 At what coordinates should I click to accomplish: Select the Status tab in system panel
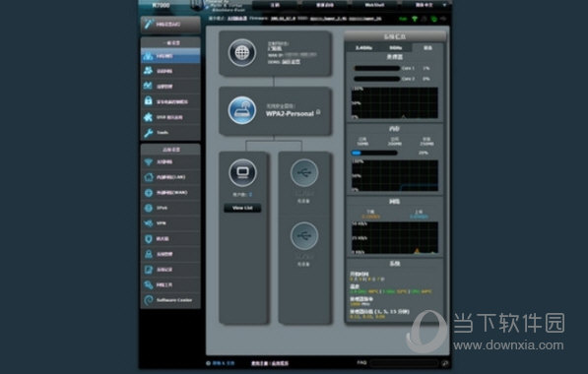pyautogui.click(x=427, y=48)
